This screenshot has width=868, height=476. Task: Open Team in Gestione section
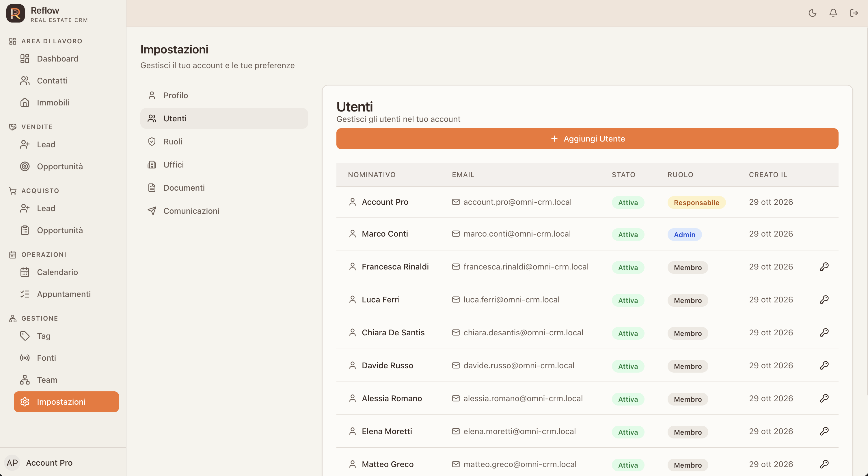coord(66,380)
